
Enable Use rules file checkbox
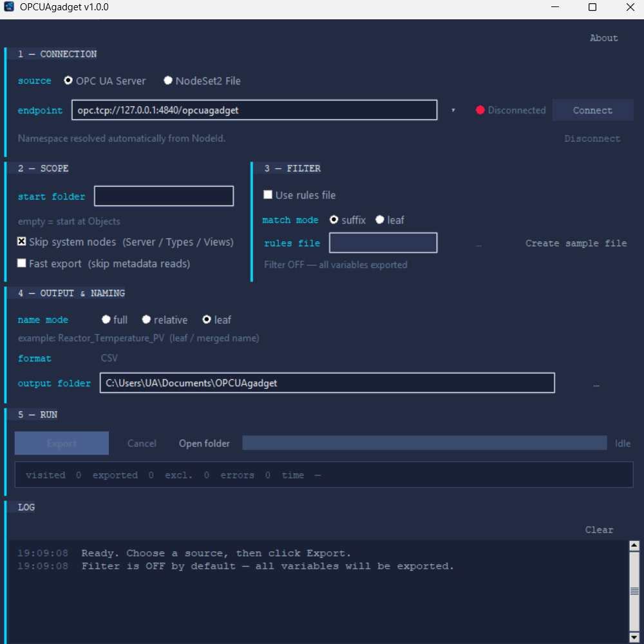tap(268, 194)
